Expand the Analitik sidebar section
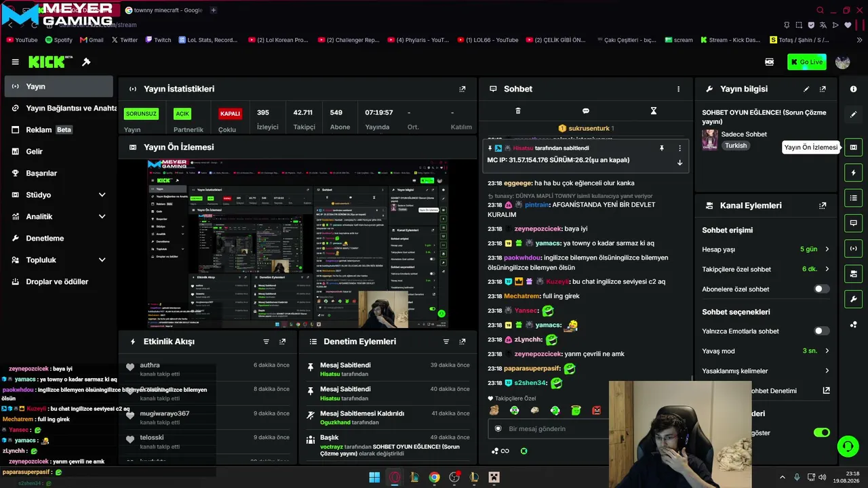The image size is (868, 488). 102,216
